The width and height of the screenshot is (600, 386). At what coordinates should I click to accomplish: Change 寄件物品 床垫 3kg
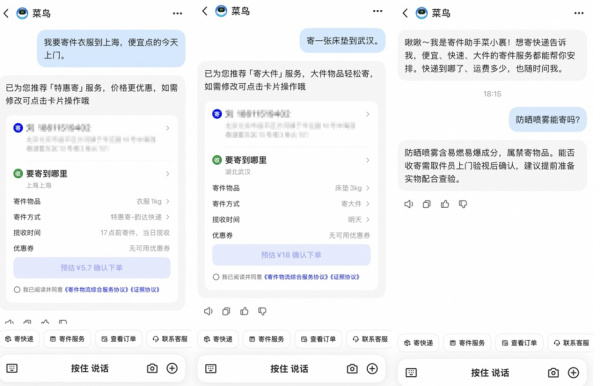pos(291,188)
